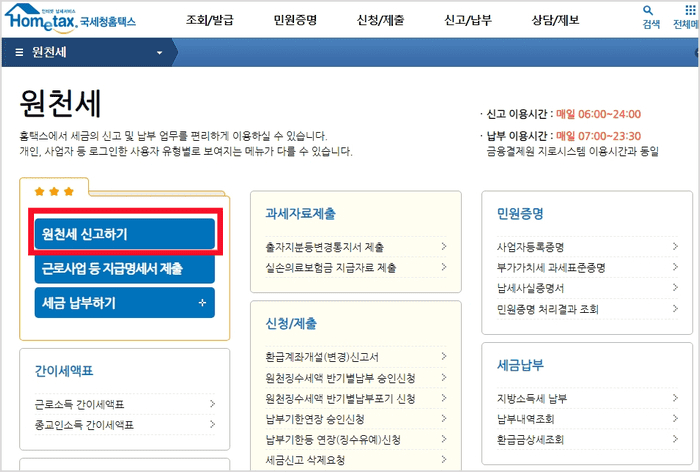Click chevron beside 민원증명 처리결과 조회
Image resolution: width=700 pixels, height=472 pixels.
675,309
